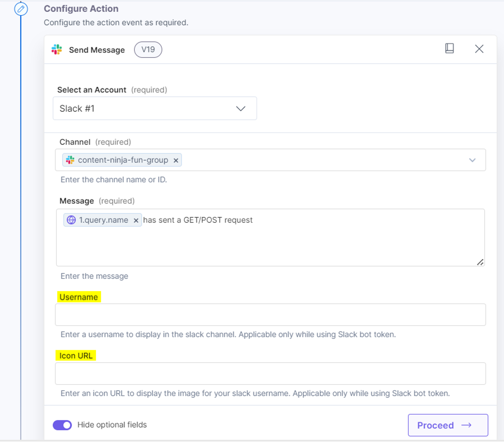Click the pencil edit step icon

coord(21,9)
